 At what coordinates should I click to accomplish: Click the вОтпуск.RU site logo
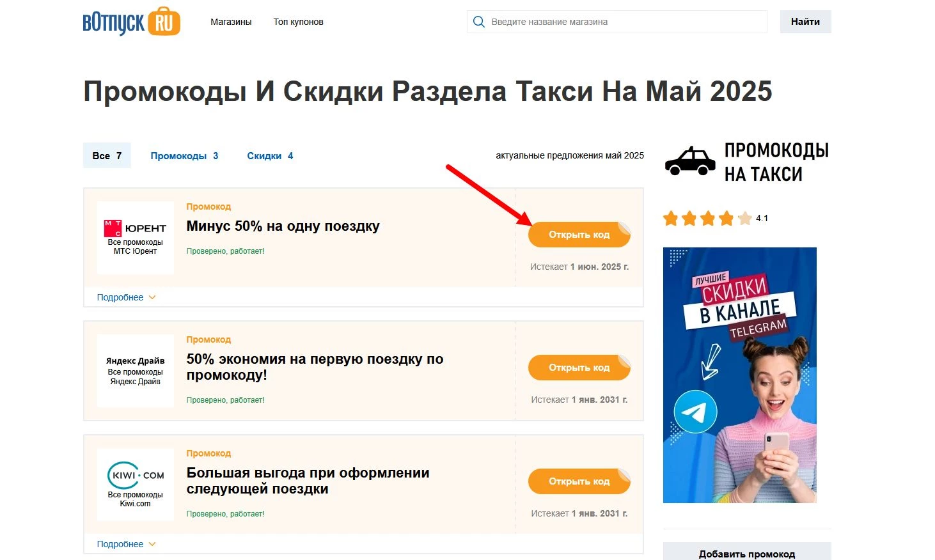coord(131,21)
